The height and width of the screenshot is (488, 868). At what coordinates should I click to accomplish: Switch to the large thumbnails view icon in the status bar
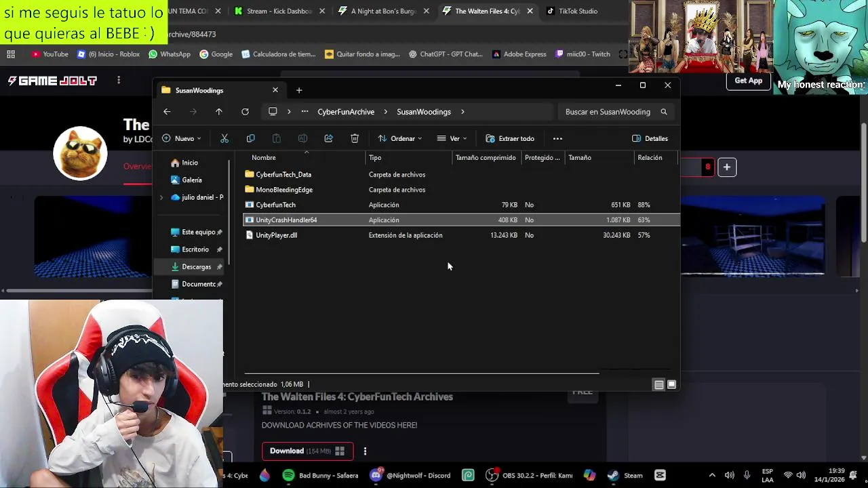click(x=671, y=384)
